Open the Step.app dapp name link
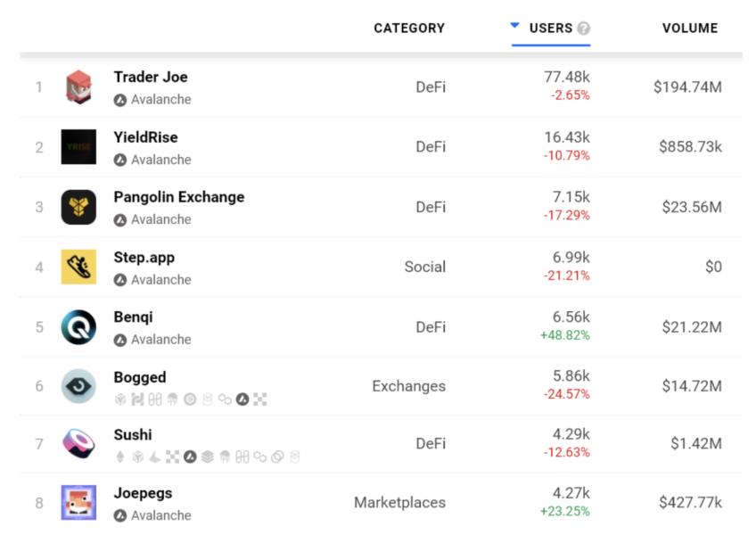This screenshot has width=756, height=535. (145, 257)
